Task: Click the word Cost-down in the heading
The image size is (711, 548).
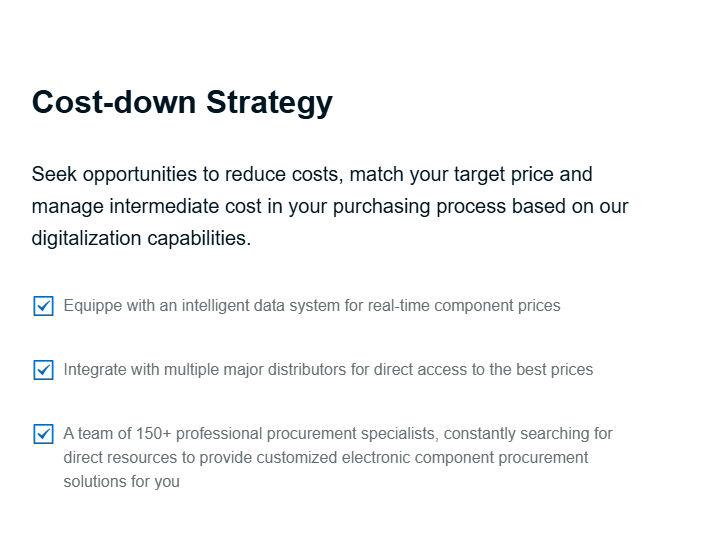Action: coord(114,102)
